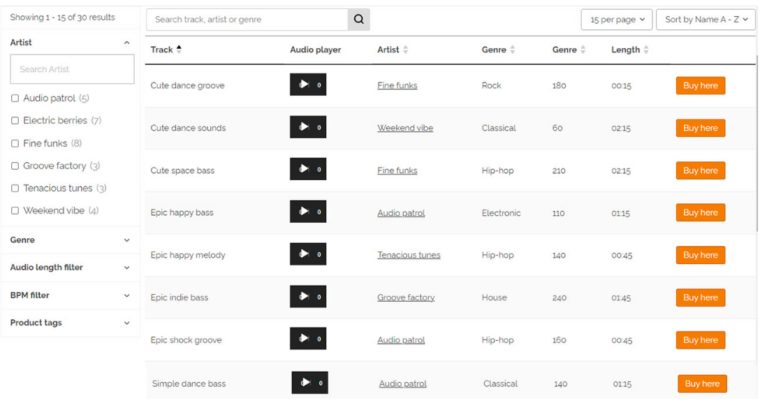Sort by the Track column arrow
The width and height of the screenshot is (760, 410).
point(179,49)
